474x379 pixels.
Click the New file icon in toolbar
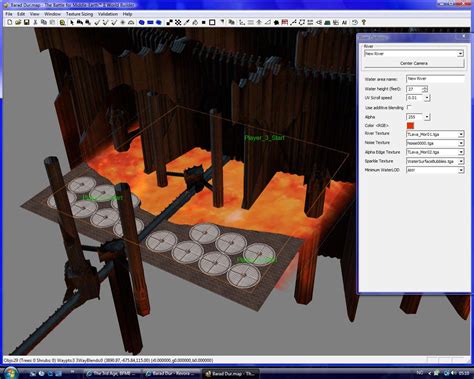click(9, 22)
